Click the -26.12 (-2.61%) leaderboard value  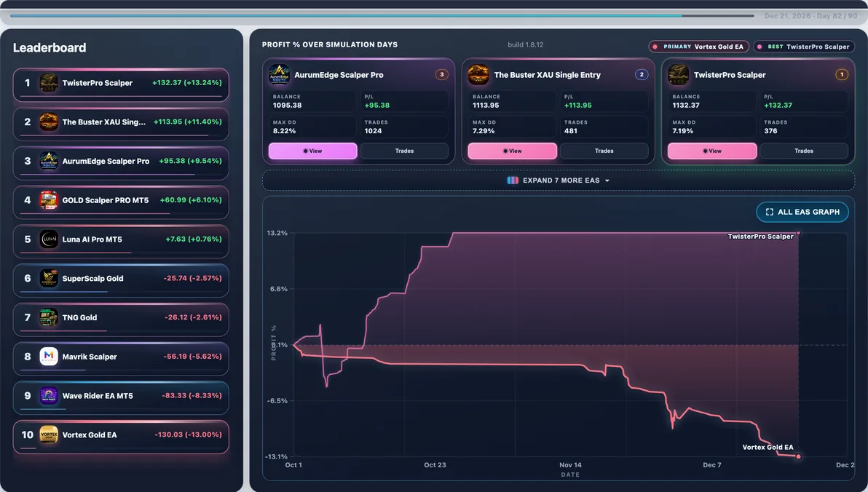point(193,317)
